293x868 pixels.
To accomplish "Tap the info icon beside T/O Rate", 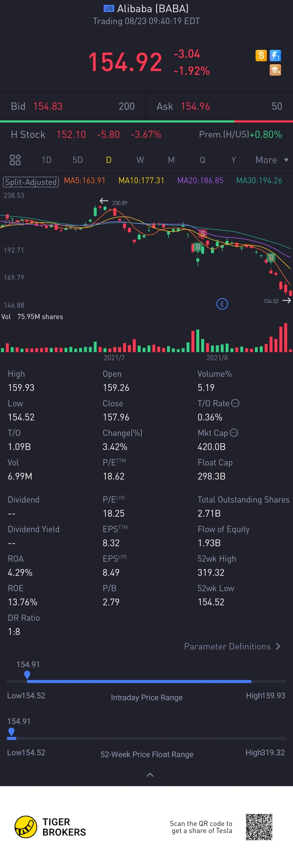I will coord(235,403).
